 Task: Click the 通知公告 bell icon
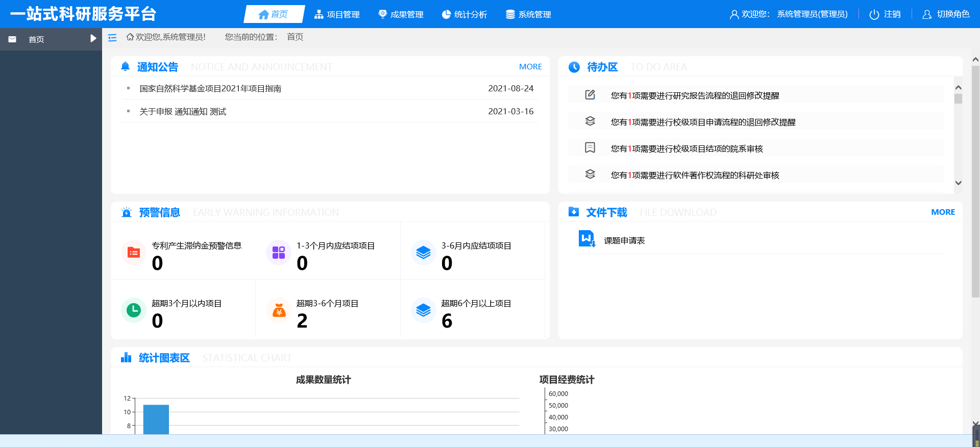pos(126,66)
